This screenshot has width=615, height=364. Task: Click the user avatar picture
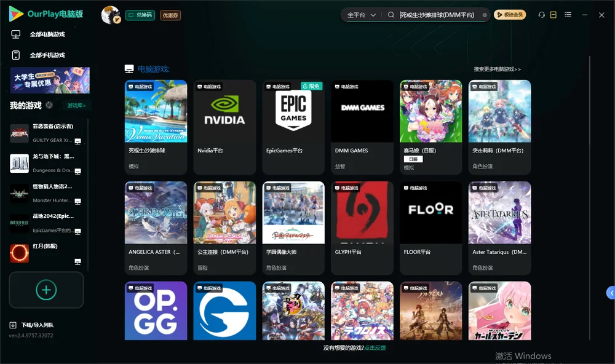[111, 15]
